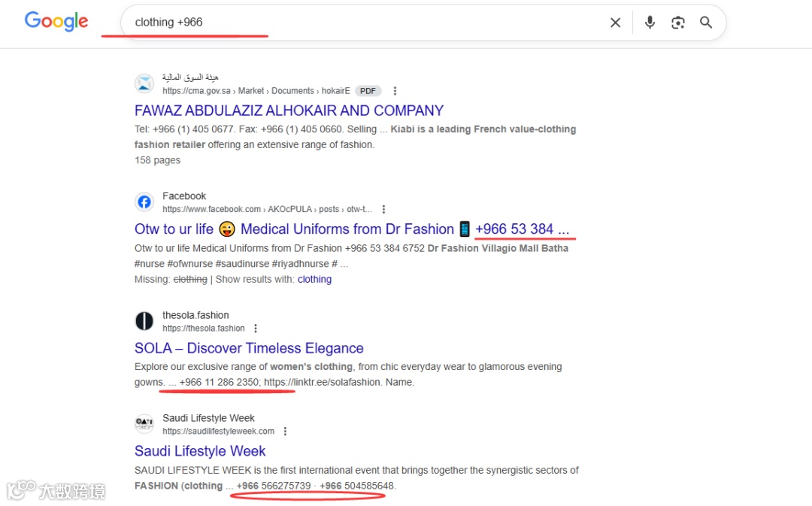Click the facebook.com breadcrumb URL
Viewport: 812px width, 506px height.
click(x=267, y=209)
